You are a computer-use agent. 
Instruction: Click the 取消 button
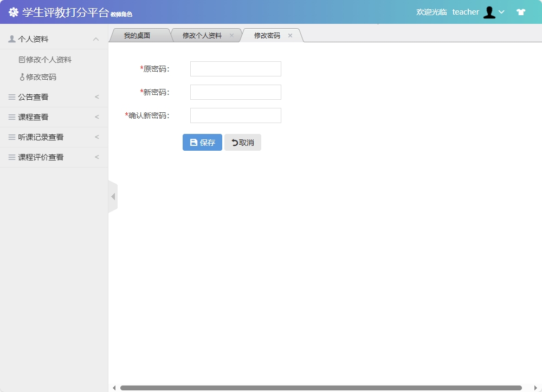(x=242, y=142)
